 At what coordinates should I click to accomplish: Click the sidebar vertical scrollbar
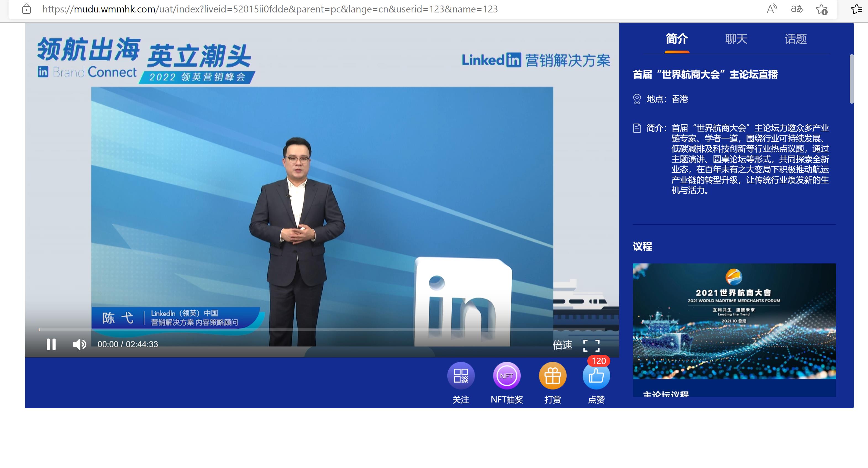(x=851, y=79)
